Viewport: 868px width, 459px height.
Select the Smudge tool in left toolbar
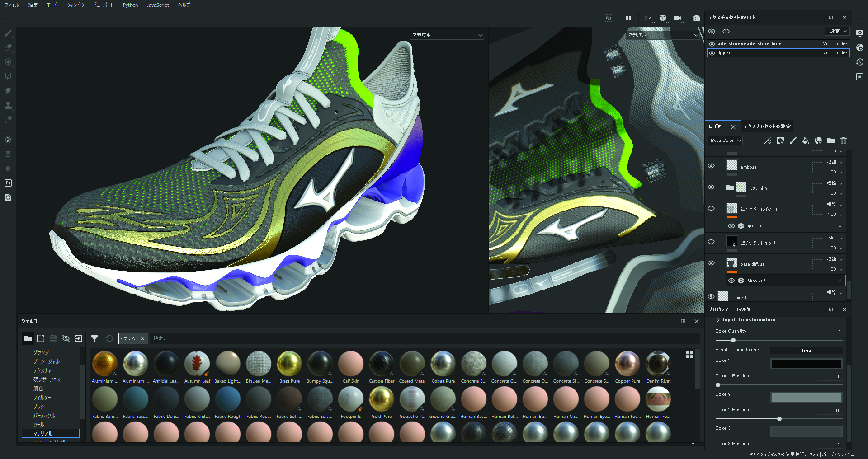click(x=8, y=91)
